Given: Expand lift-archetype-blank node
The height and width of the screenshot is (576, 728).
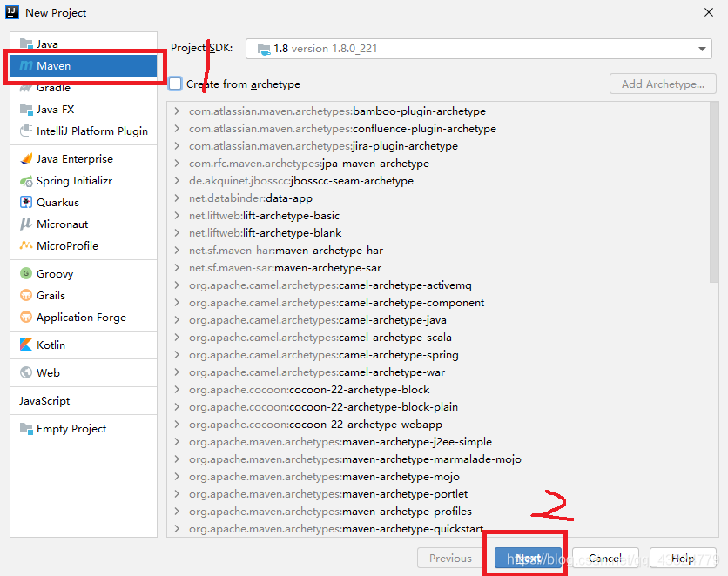Looking at the screenshot, I should click(177, 233).
